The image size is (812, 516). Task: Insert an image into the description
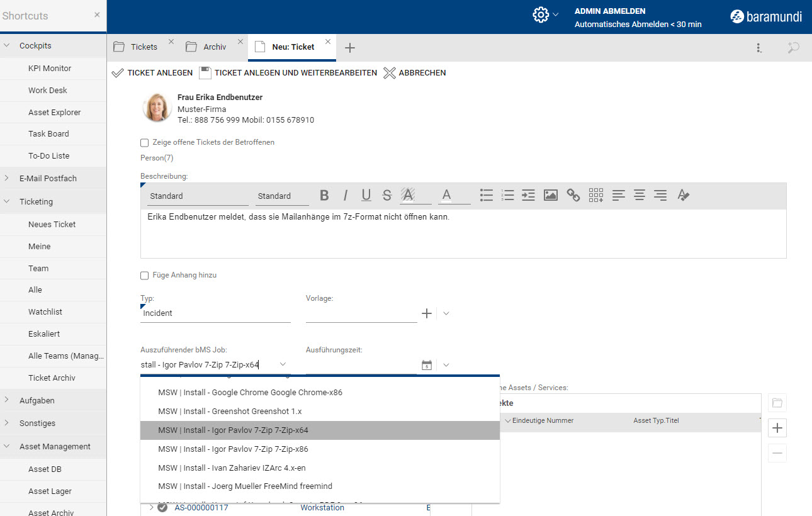tap(551, 196)
